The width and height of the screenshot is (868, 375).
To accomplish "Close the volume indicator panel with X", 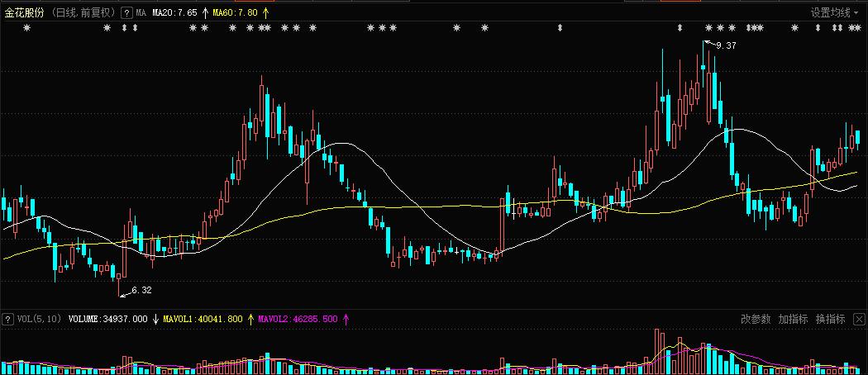I will [x=859, y=319].
